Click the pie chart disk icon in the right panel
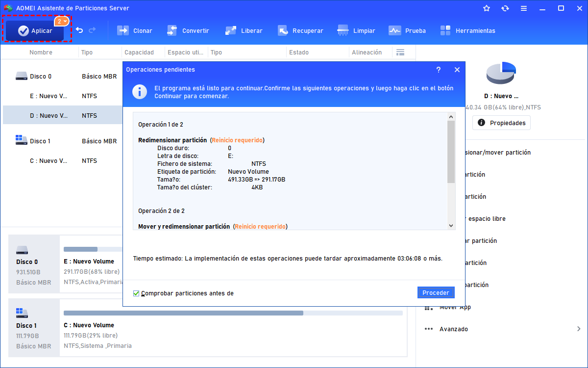Viewport: 588px width, 368px height. 501,74
